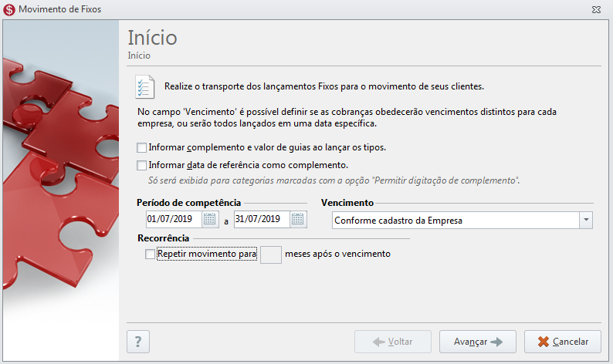Toggle 'Repetir movimento para' recurrence checkbox
The width and height of the screenshot is (613, 364).
point(150,254)
